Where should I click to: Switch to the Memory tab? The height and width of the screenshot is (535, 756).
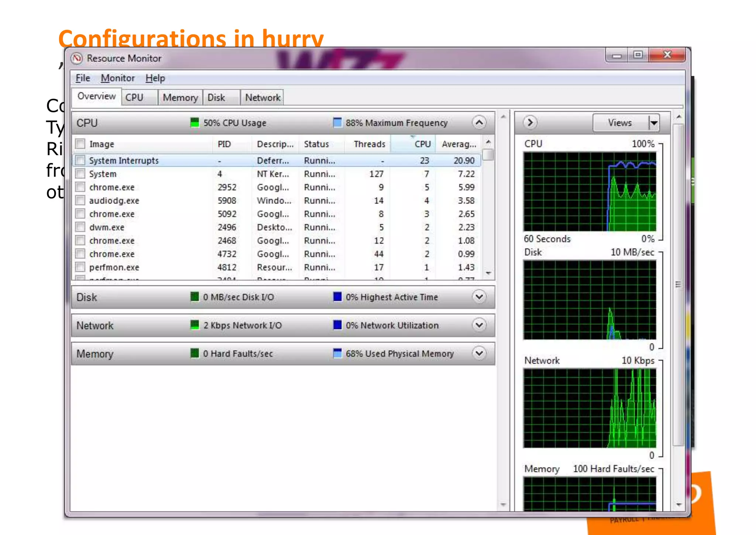[180, 98]
